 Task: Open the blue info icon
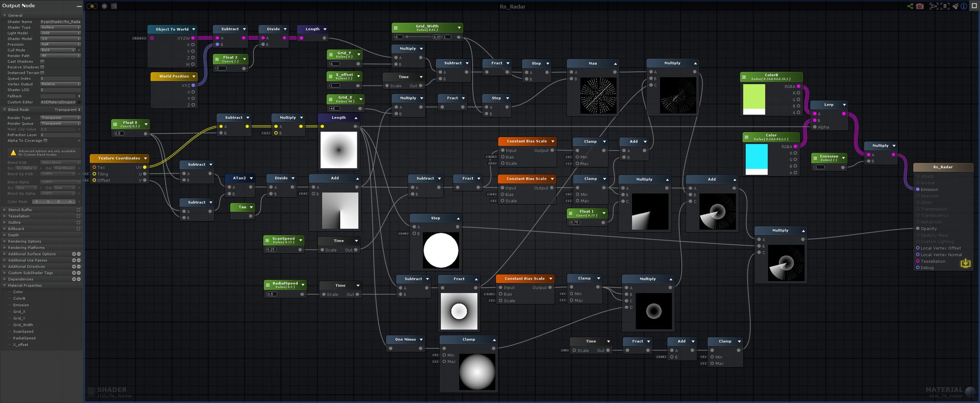[x=964, y=6]
